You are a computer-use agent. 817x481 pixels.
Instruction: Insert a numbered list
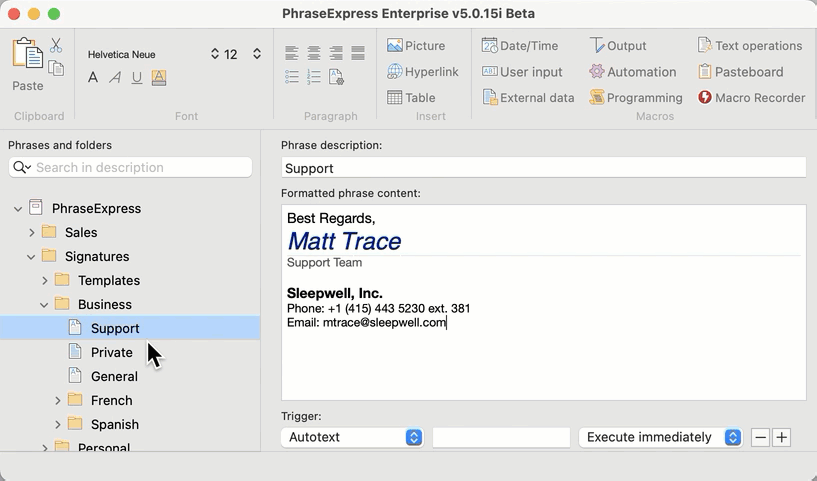[314, 77]
